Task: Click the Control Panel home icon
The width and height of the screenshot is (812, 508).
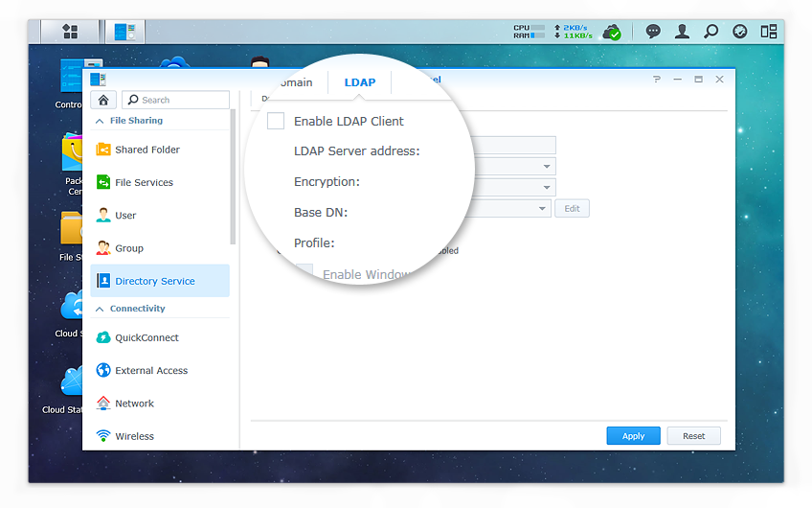Action: (x=103, y=100)
